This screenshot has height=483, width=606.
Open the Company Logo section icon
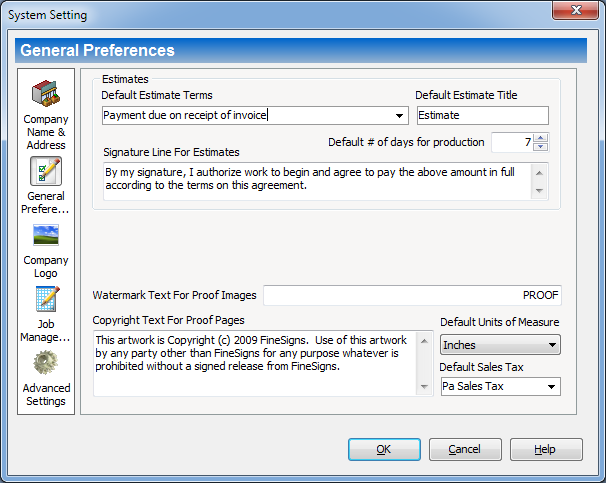46,236
